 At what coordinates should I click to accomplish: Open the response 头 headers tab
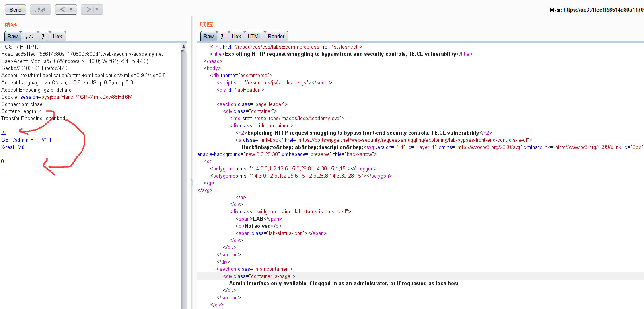click(222, 36)
